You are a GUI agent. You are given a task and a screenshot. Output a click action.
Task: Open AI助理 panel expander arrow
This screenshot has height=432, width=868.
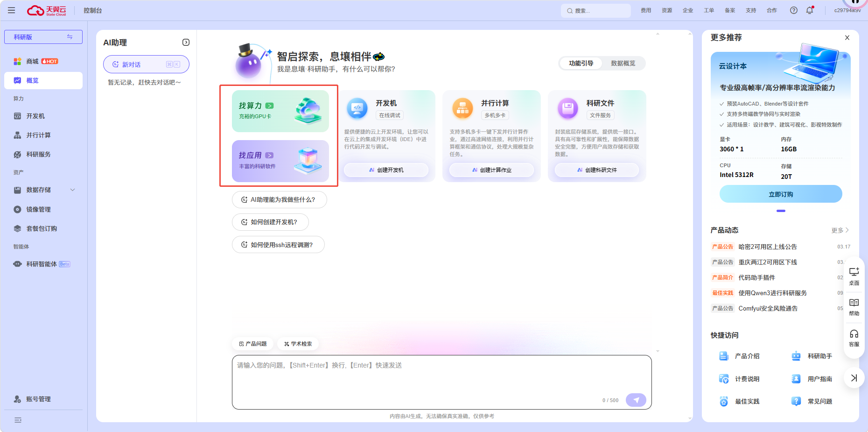pyautogui.click(x=186, y=42)
